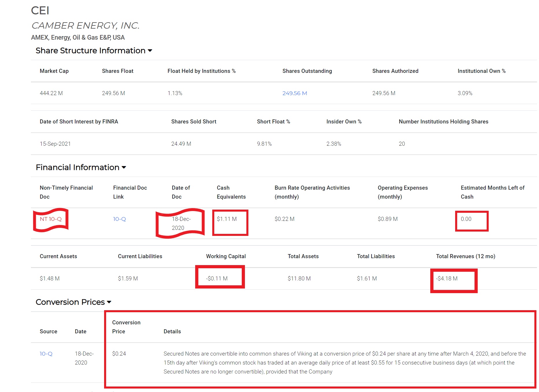Click the Operating Expenses value $0.89 M
Image resolution: width=539 pixels, height=392 pixels.
pos(387,219)
